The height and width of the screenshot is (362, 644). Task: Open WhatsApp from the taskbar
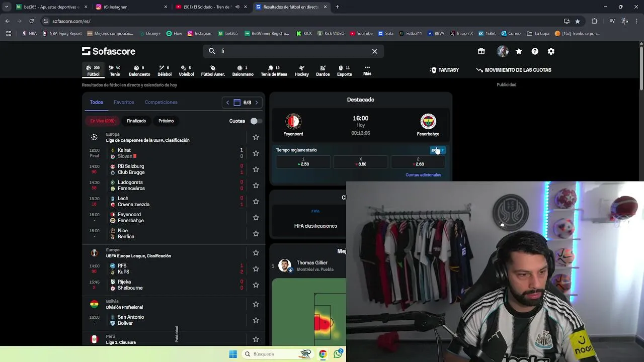(x=338, y=354)
